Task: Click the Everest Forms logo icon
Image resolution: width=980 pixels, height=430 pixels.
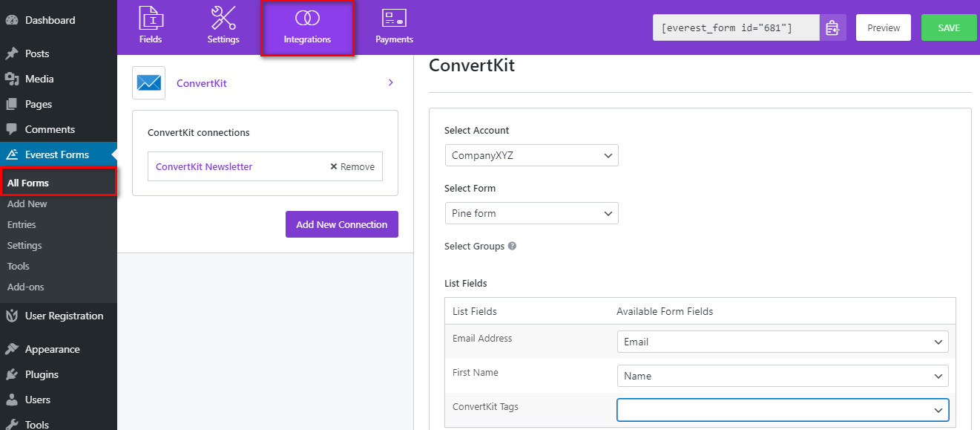Action: (12, 154)
